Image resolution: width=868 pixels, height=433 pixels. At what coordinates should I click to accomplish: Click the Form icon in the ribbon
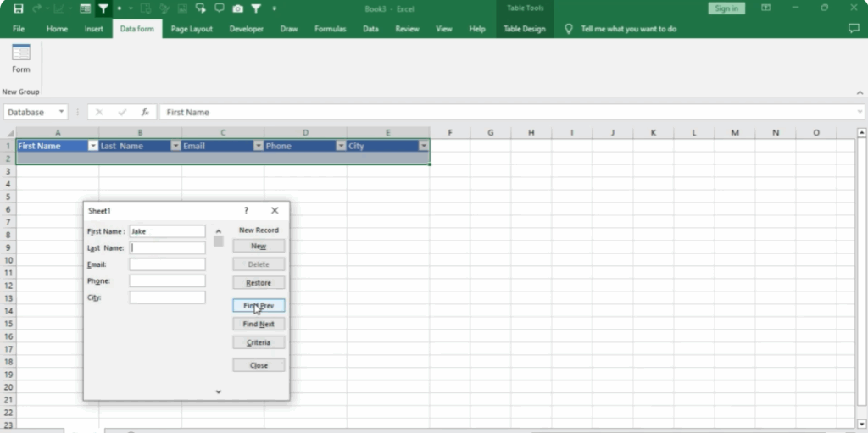pos(20,58)
